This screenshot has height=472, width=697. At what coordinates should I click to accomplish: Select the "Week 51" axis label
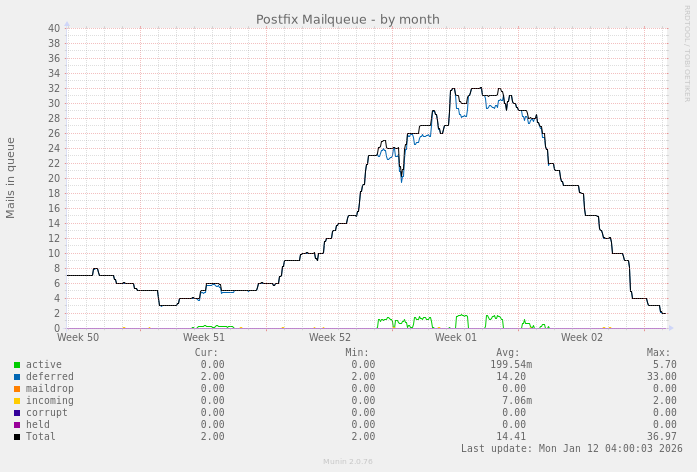point(204,337)
